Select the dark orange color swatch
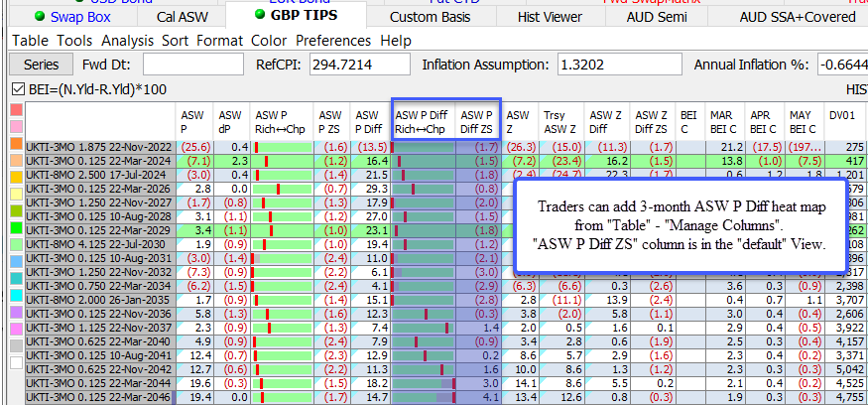The image size is (868, 405). 16,143
